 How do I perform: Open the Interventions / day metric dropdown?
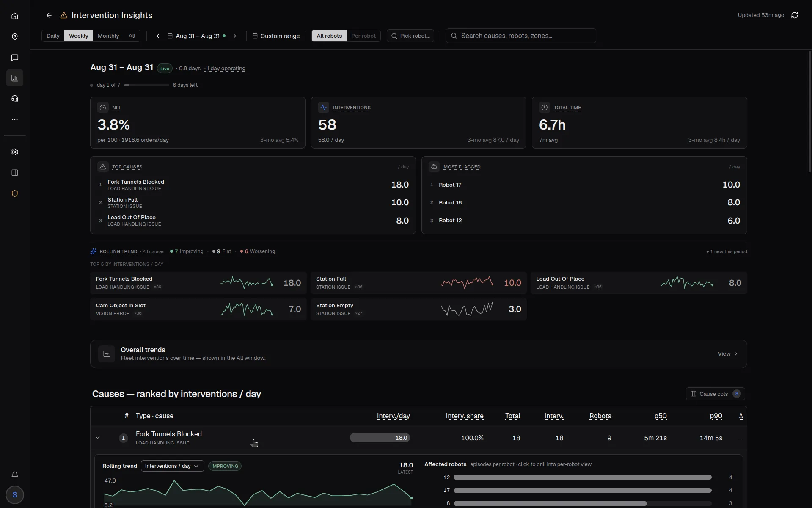(172, 466)
